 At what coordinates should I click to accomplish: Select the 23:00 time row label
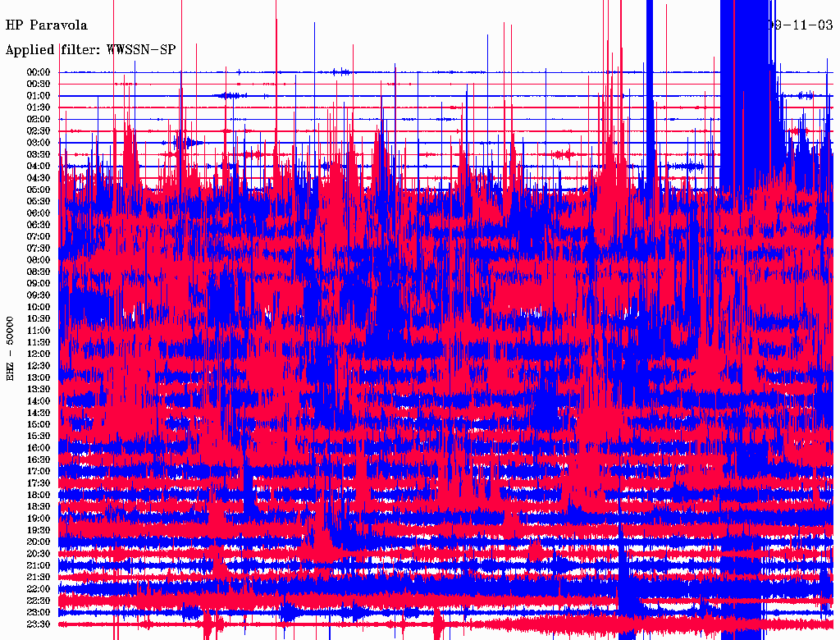pos(39,613)
